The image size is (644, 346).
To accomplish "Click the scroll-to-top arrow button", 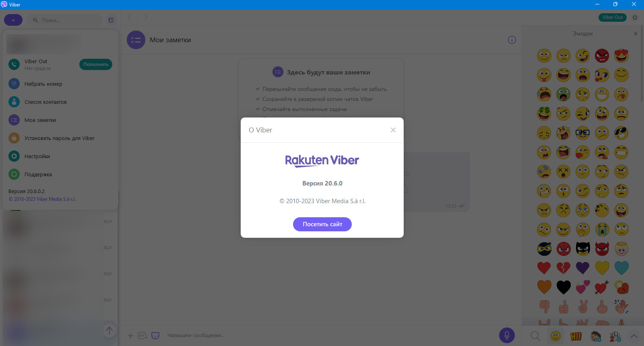I will coord(109,330).
